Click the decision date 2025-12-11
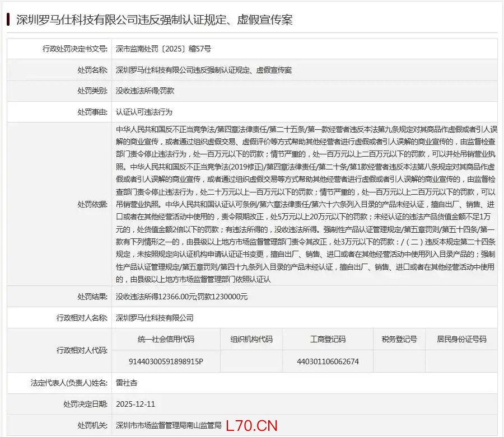 tap(134, 403)
